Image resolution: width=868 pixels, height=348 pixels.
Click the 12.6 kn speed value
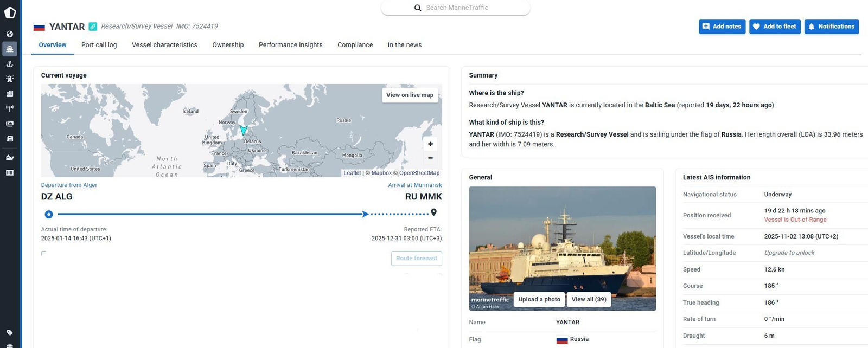775,269
